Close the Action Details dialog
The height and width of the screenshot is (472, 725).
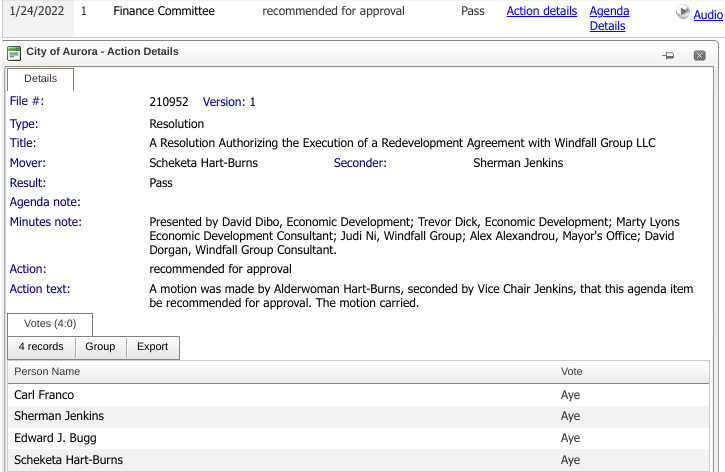click(x=700, y=55)
